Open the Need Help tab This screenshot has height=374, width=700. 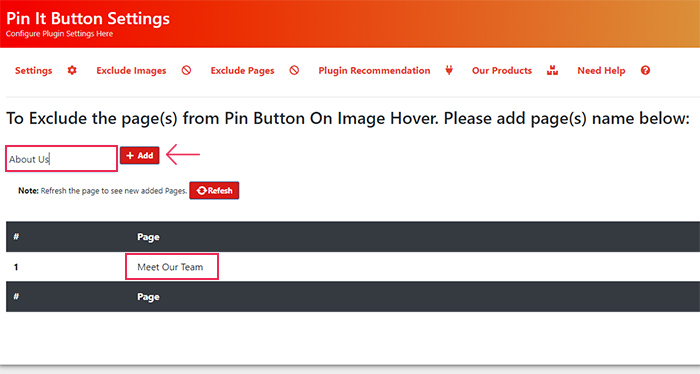tap(601, 71)
